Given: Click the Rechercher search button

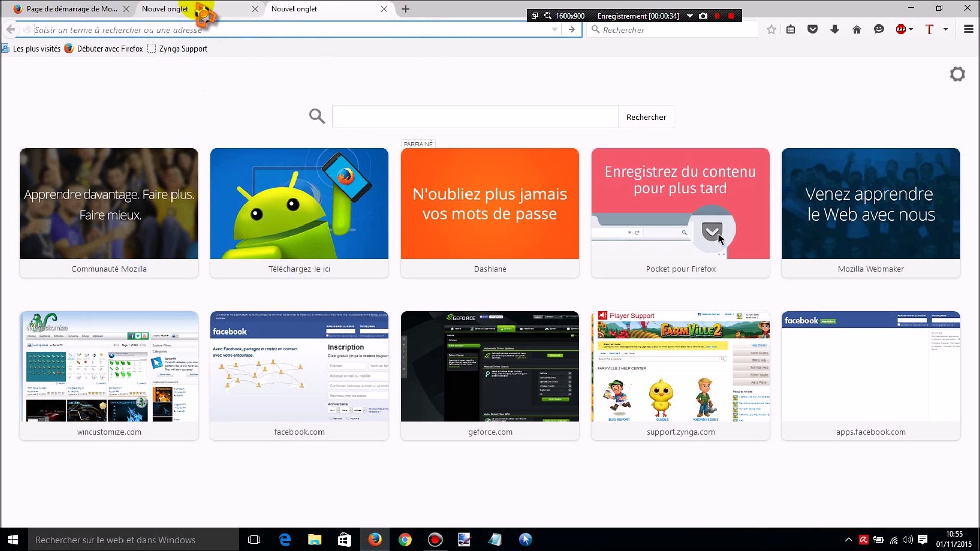Looking at the screenshot, I should (646, 116).
